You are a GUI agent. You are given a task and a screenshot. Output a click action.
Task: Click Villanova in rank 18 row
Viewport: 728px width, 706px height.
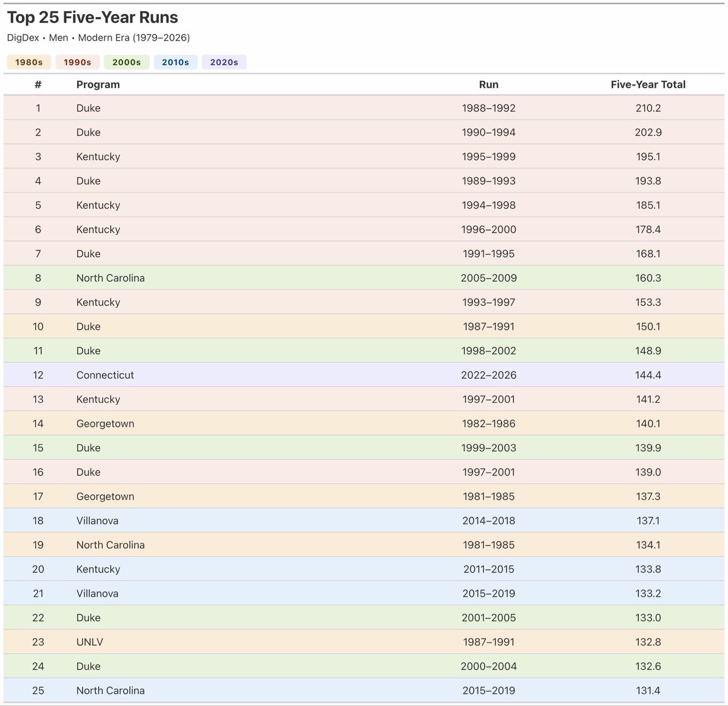97,520
